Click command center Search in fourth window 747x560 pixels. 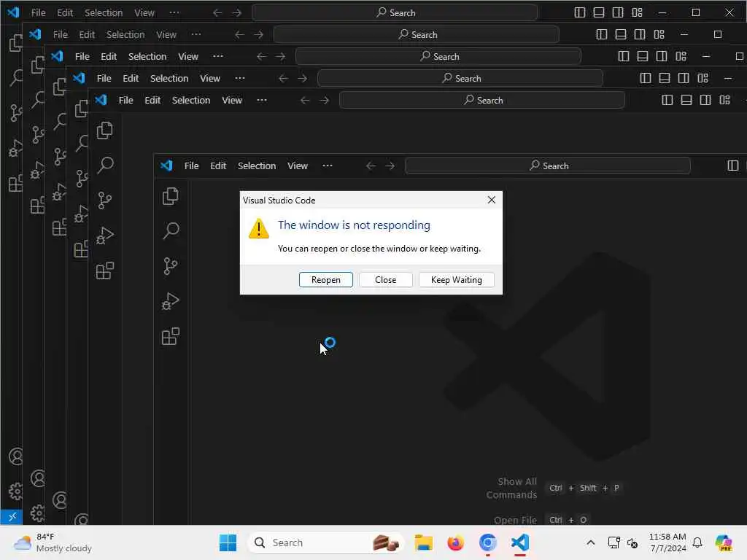point(438,56)
